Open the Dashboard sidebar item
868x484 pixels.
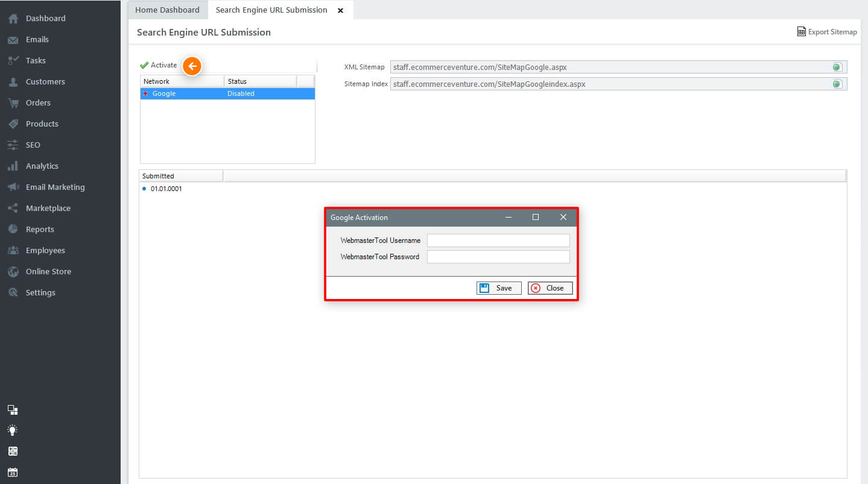[45, 19]
